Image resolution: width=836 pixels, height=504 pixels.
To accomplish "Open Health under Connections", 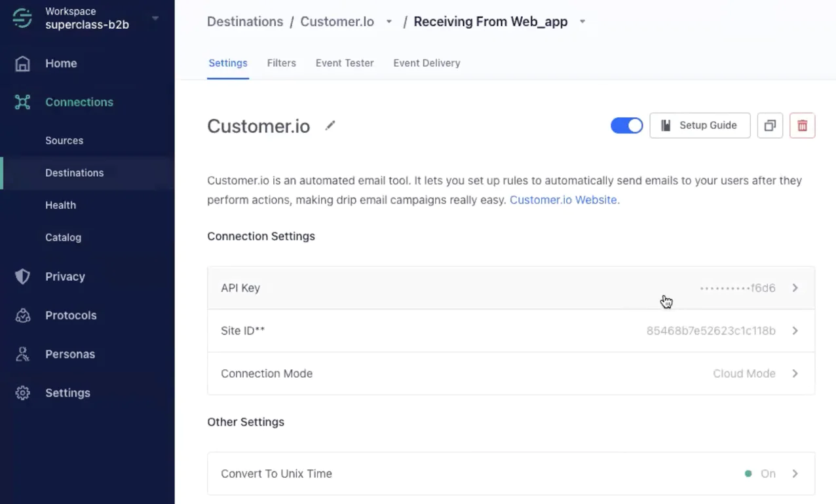I will tap(60, 205).
